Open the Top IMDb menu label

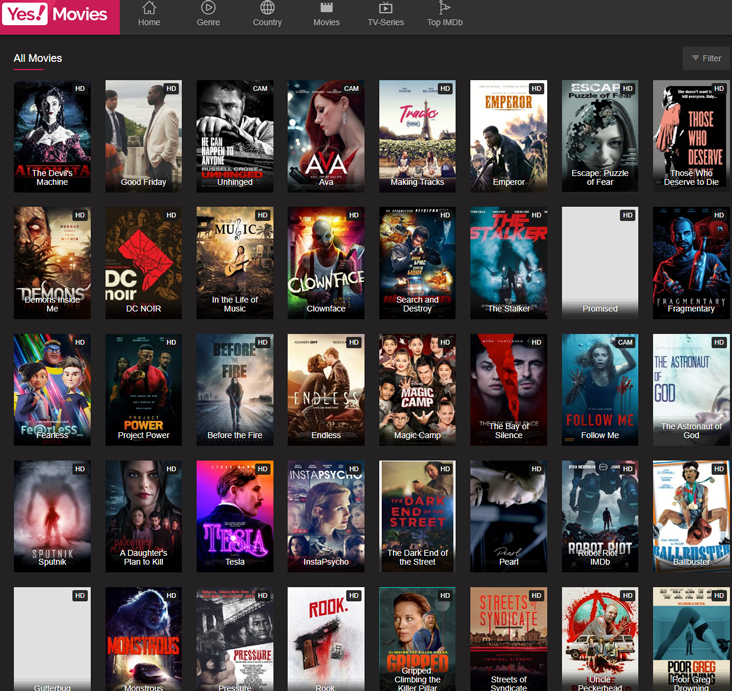445,22
